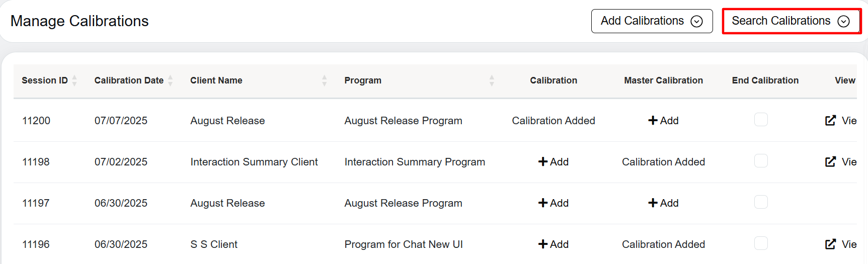Check End Calibration for session 11200
Screen dimensions: 868x264
tap(761, 120)
